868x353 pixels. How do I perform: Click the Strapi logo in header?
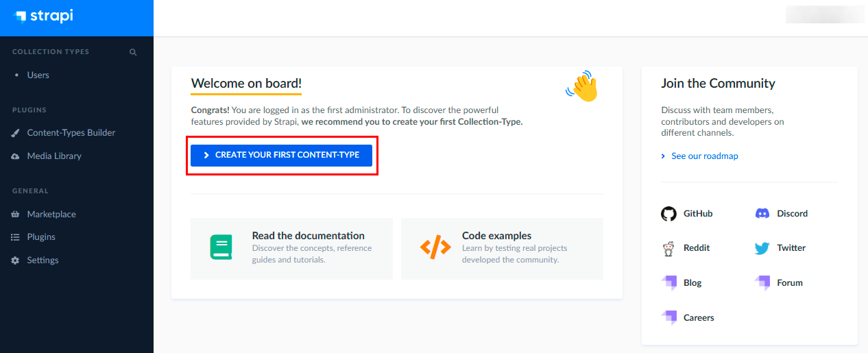tap(43, 16)
